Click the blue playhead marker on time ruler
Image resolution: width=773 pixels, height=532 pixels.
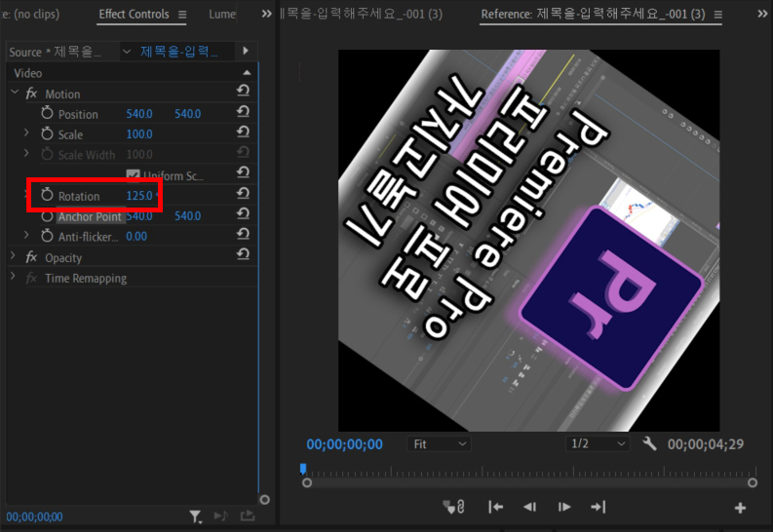tap(303, 468)
